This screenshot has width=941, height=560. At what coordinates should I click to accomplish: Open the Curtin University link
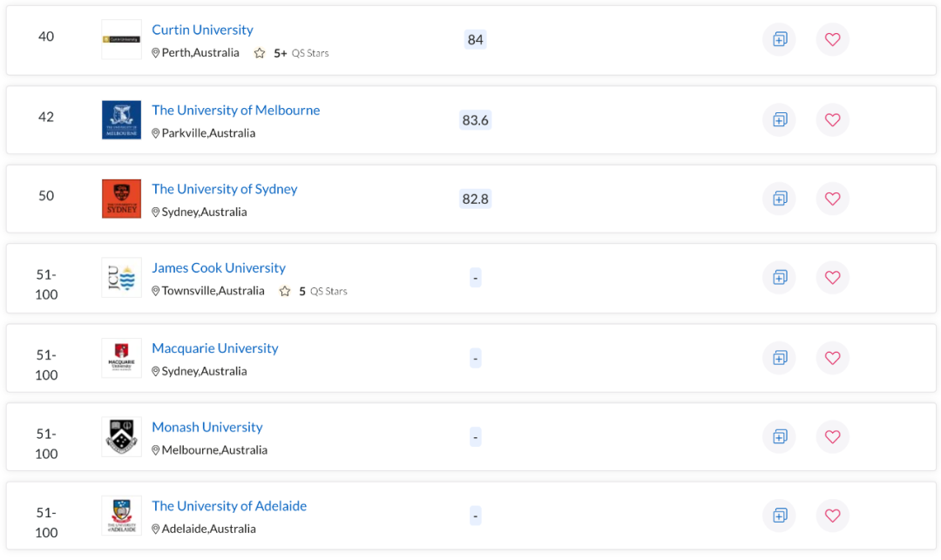[202, 30]
